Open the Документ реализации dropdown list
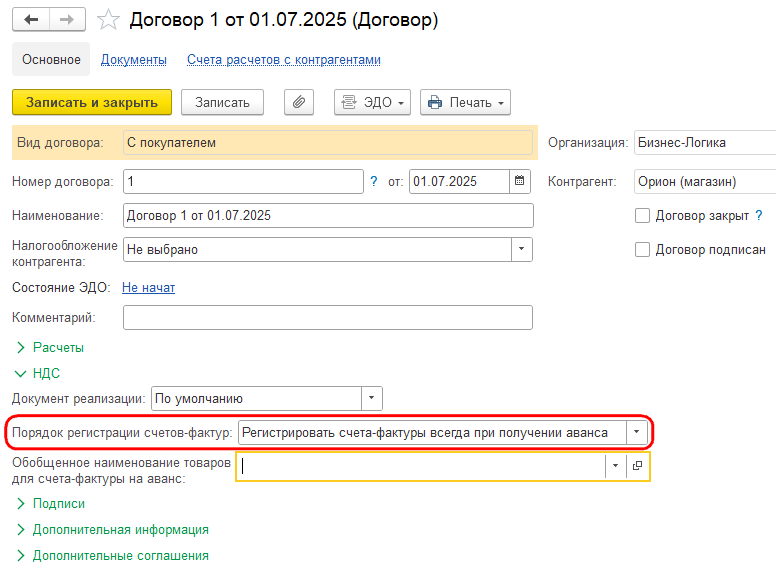Screen dimensions: 776x575 [x=372, y=398]
